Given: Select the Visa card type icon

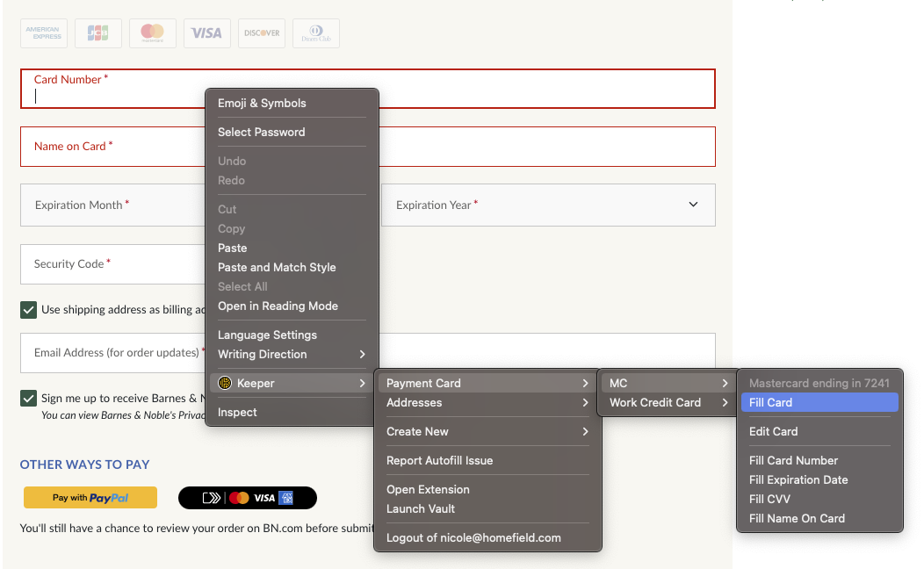Looking at the screenshot, I should [x=206, y=32].
